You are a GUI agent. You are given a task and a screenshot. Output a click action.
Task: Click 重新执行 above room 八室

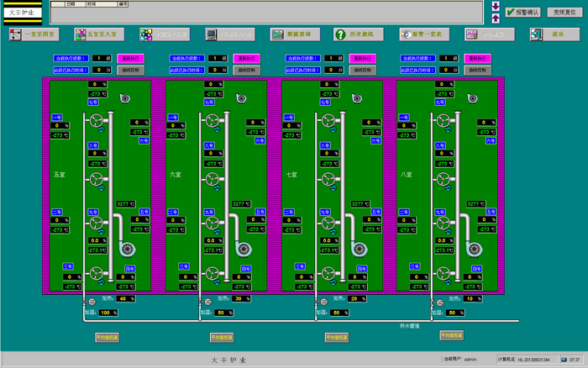tap(477, 59)
